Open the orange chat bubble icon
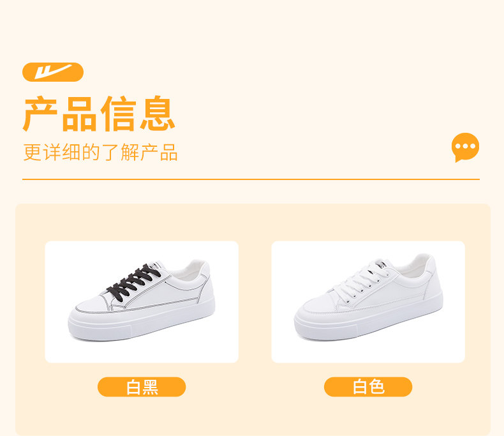 (465, 147)
